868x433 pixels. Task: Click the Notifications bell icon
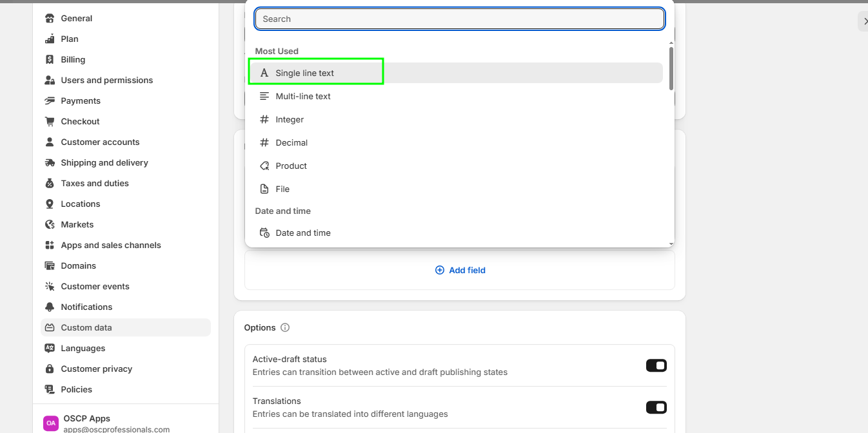coord(50,307)
